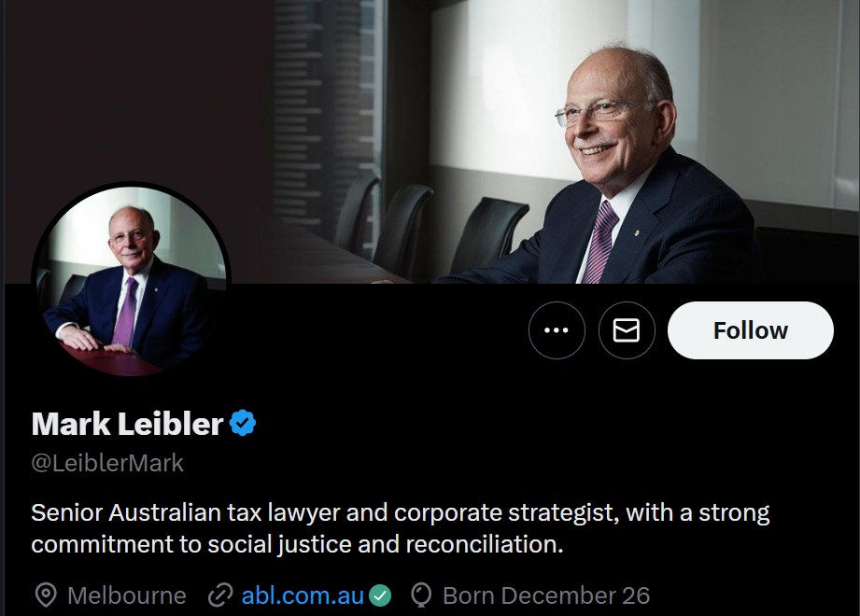Open the three-dot more options menu
This screenshot has width=860, height=616.
pos(557,330)
